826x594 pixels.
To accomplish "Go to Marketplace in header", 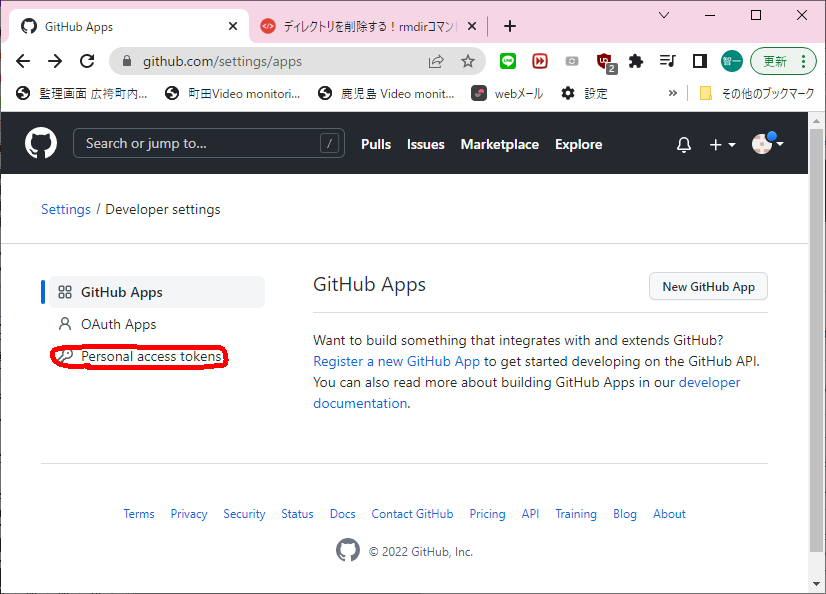I will 499,144.
